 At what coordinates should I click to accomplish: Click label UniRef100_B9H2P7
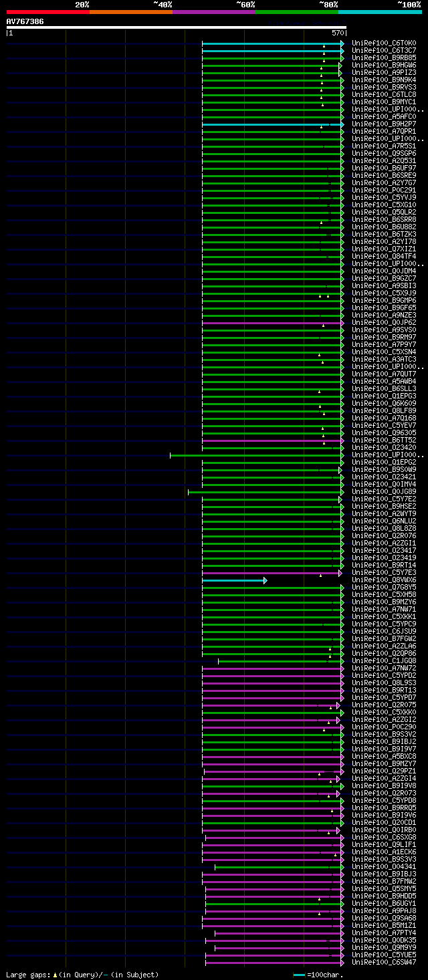tap(384, 124)
